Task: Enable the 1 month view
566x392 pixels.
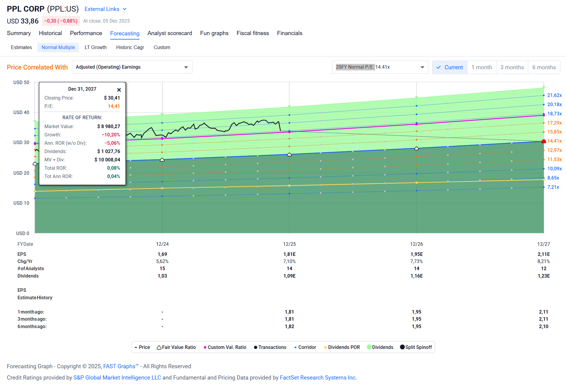Action: point(482,67)
